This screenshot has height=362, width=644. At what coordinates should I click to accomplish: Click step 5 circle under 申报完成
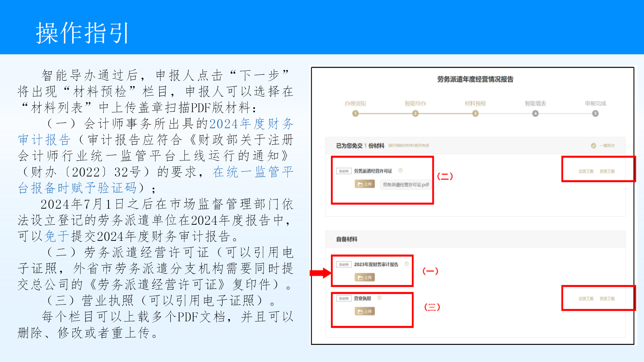click(595, 113)
